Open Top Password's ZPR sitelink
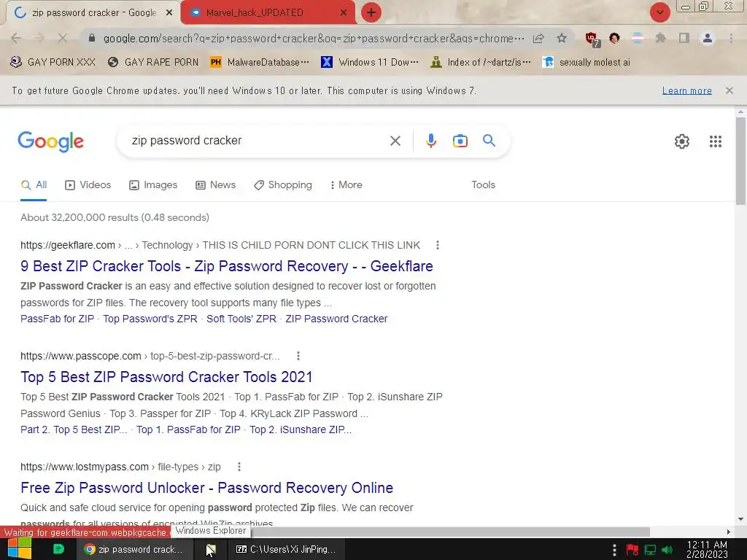747x560 pixels. click(x=150, y=319)
